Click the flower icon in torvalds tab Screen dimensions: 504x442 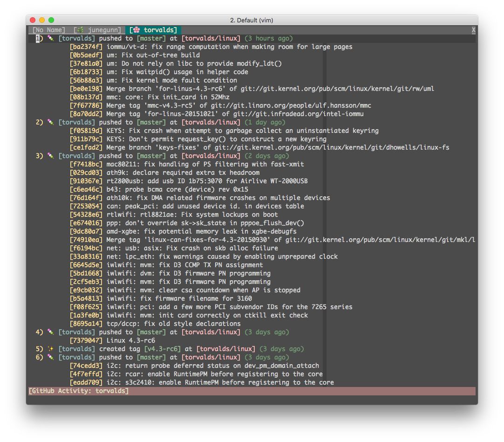[136, 30]
